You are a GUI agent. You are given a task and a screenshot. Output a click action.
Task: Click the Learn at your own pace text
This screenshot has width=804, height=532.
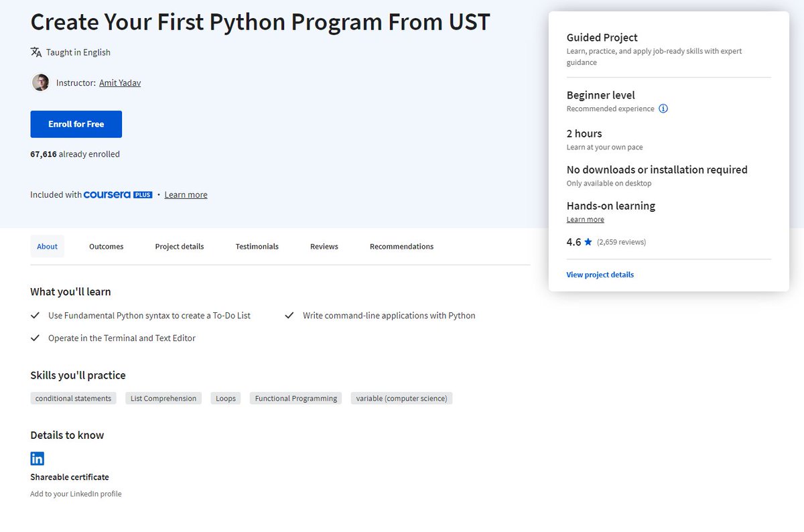click(x=605, y=147)
